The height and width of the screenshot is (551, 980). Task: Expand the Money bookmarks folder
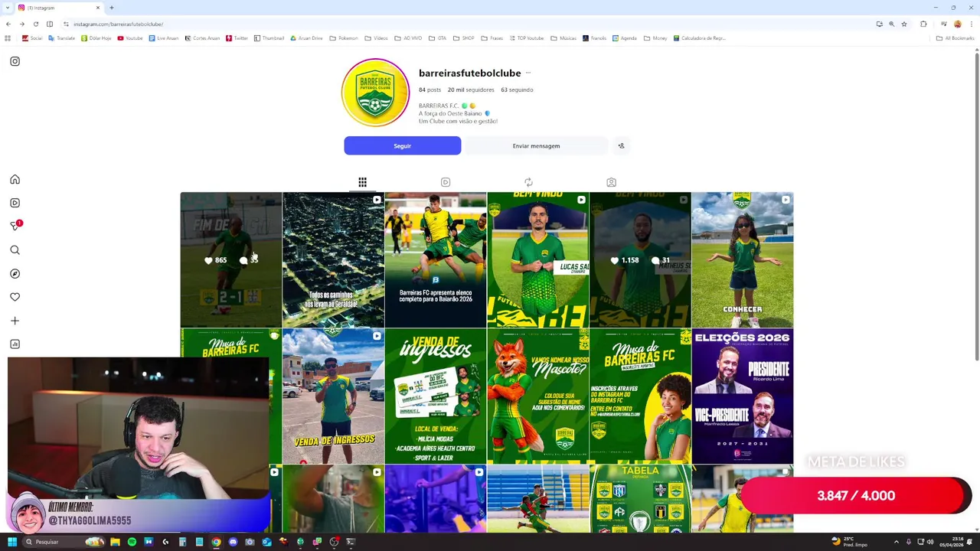pyautogui.click(x=655, y=37)
